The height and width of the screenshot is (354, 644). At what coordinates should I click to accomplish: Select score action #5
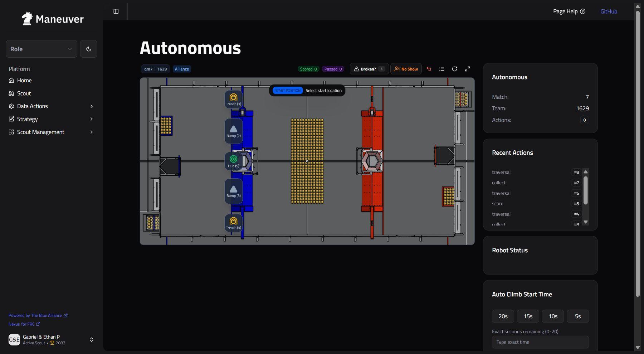pos(536,204)
